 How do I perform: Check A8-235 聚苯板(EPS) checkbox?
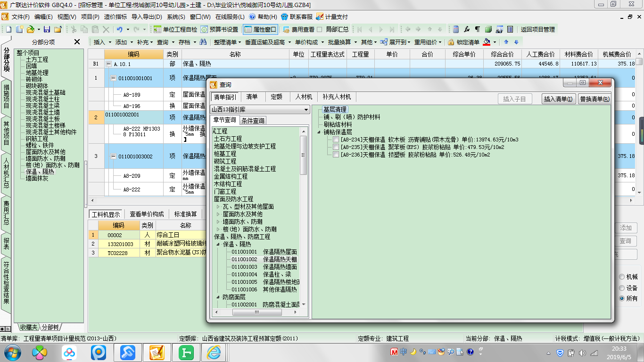tap(335, 147)
